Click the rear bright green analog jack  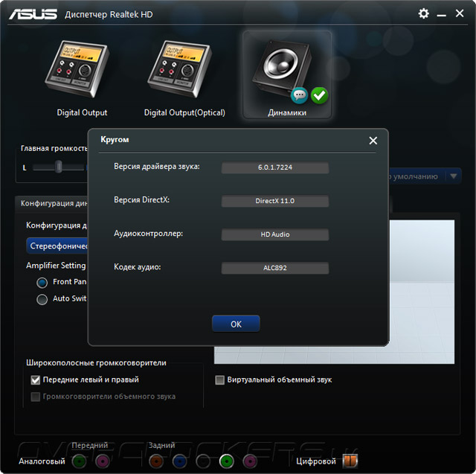(226, 461)
